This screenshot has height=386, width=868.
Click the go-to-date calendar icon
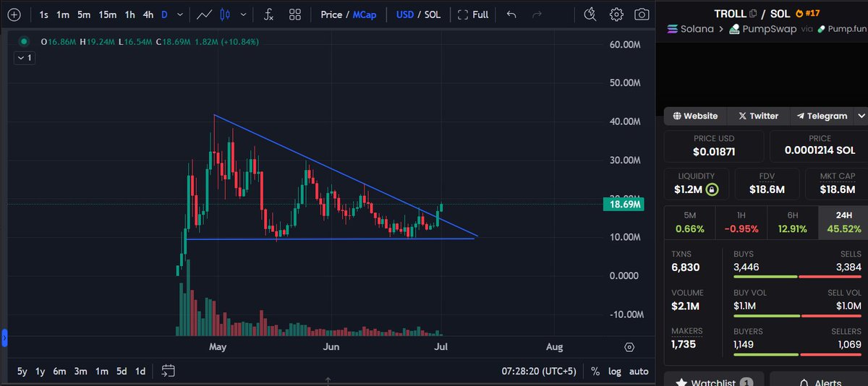tap(168, 371)
